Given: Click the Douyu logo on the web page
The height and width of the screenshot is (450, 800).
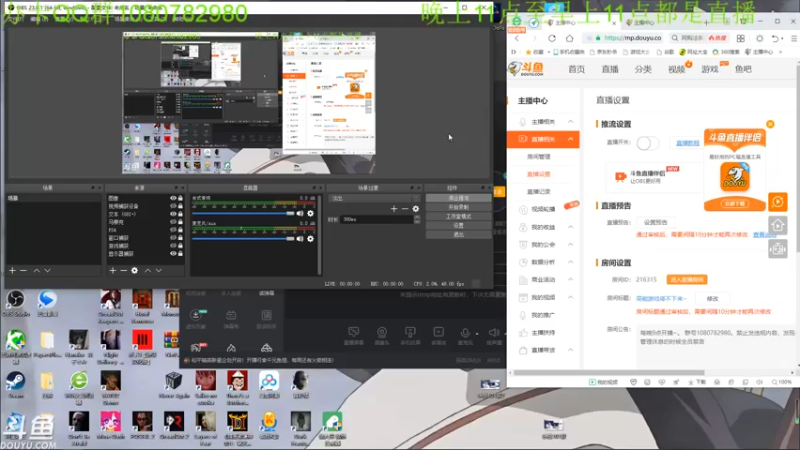Looking at the screenshot, I should [527, 69].
